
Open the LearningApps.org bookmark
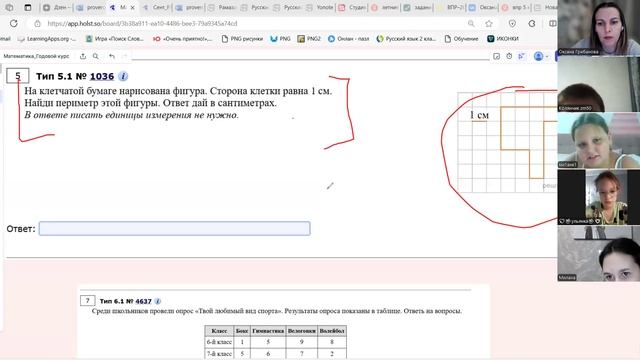tap(47, 39)
